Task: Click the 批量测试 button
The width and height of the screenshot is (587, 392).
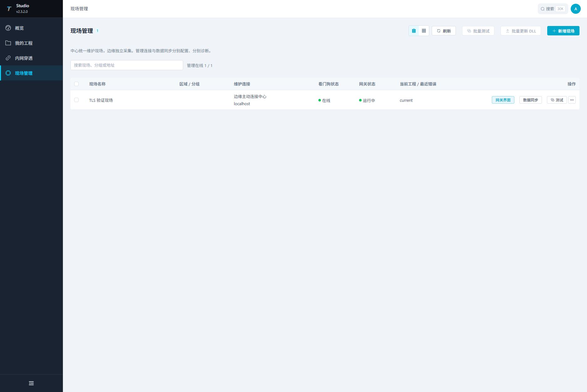Action: [478, 31]
